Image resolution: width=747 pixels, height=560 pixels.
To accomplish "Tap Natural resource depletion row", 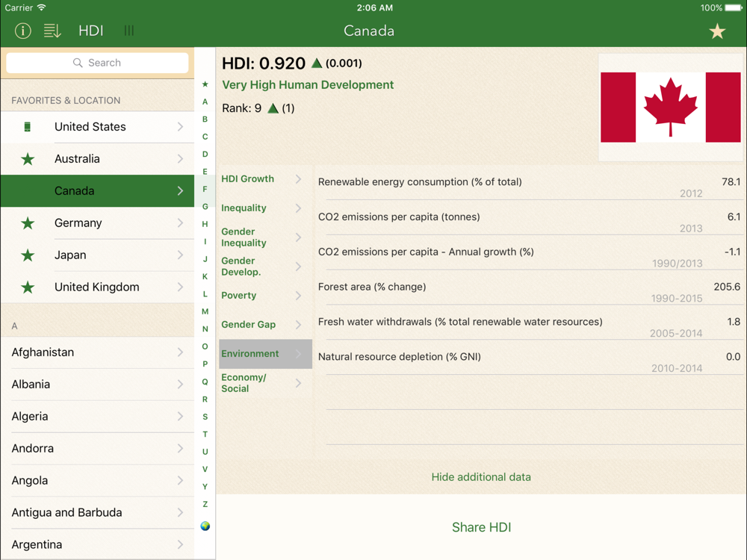I will [529, 358].
